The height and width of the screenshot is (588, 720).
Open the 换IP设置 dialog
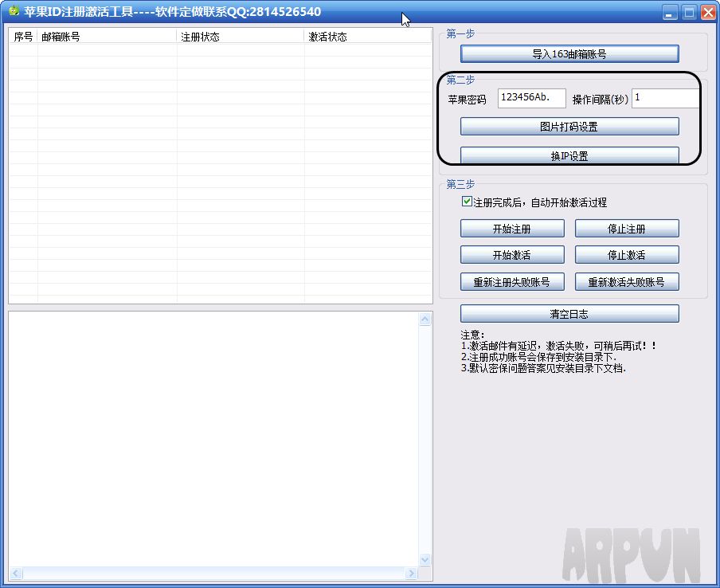(569, 155)
